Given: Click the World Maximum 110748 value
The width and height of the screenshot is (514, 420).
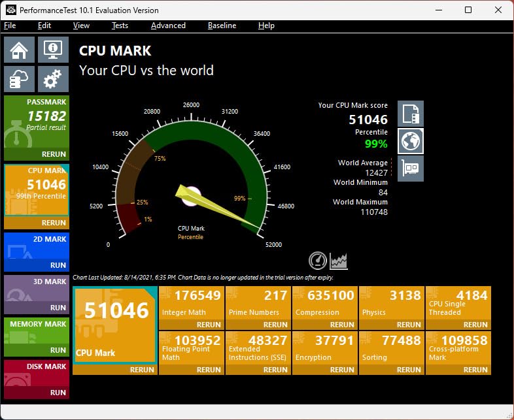Looking at the screenshot, I should [374, 212].
